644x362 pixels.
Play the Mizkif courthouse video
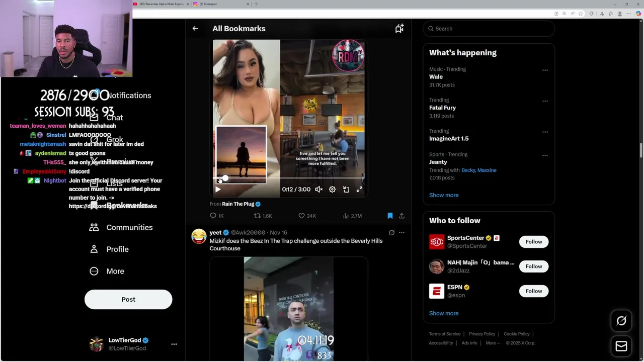tap(288, 309)
